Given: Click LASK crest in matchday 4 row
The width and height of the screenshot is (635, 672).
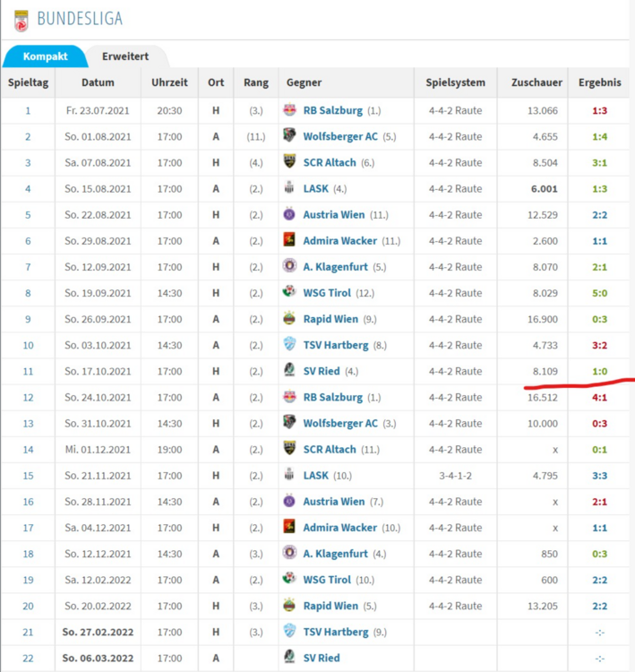Looking at the screenshot, I should pos(289,188).
